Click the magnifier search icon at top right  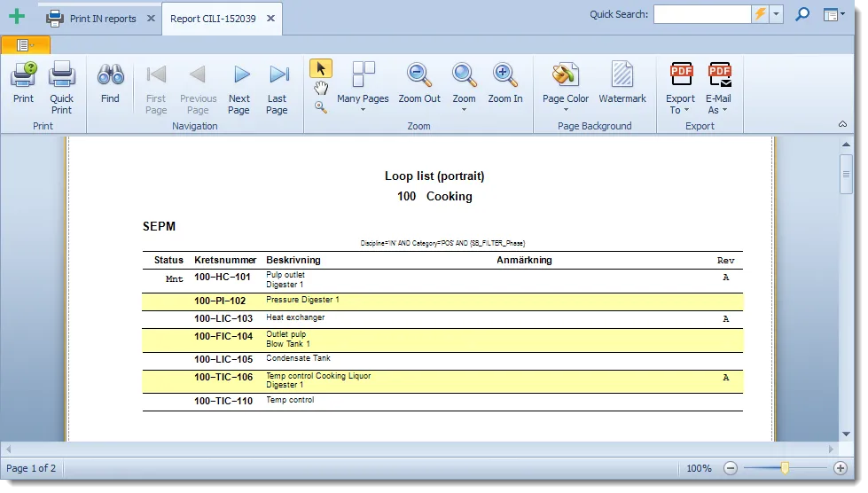[x=802, y=14]
